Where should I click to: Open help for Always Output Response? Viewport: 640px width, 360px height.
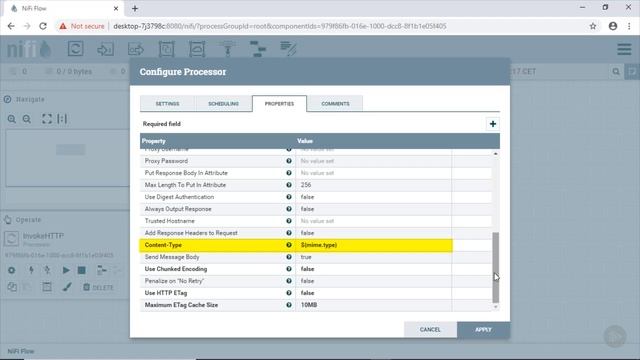click(289, 209)
